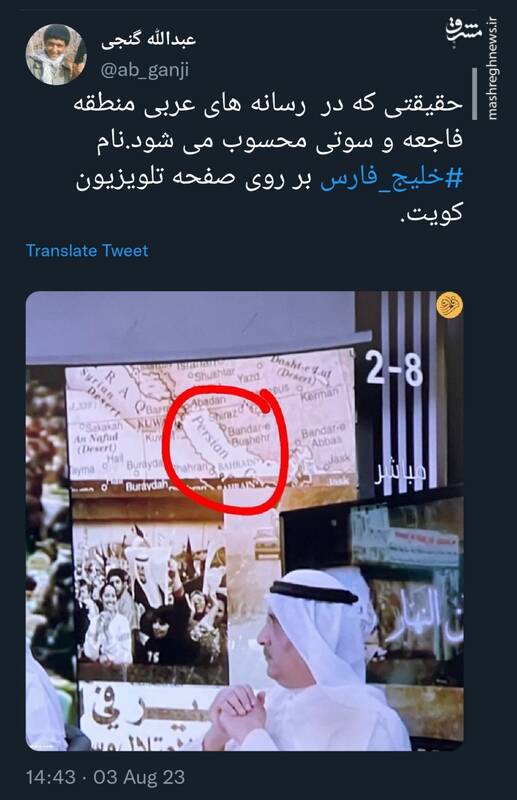This screenshot has height=800, width=517.
Task: Visit the @ab_ganji handle
Action: click(x=144, y=70)
